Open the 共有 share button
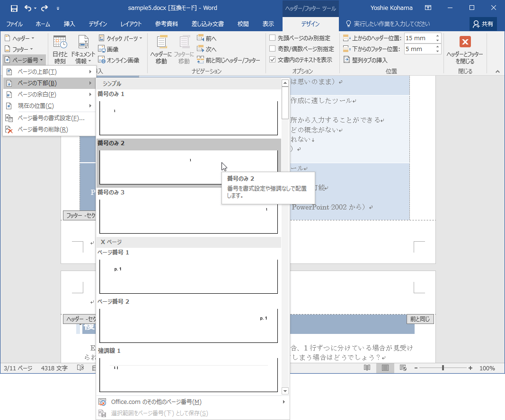The image size is (505, 420). pyautogui.click(x=483, y=24)
